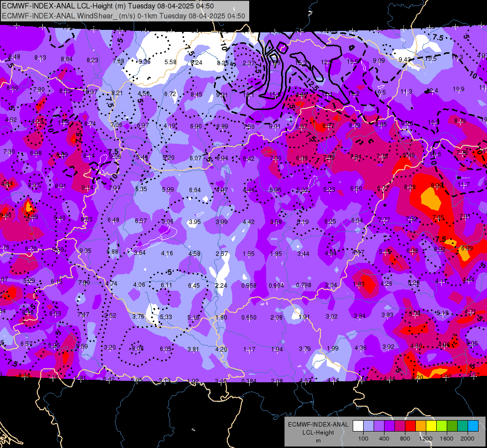Click the wind shear value 3.64
Screen dimensions: 487x448
point(139,252)
